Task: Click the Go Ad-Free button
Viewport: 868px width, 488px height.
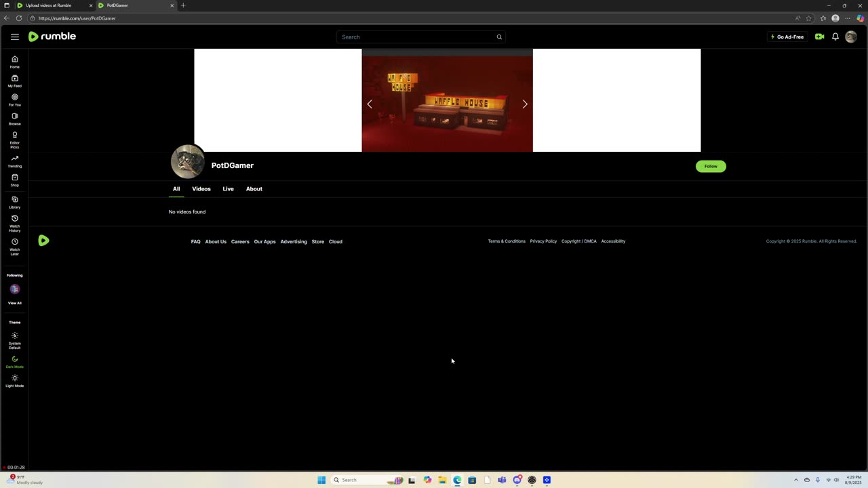Action: click(x=787, y=37)
